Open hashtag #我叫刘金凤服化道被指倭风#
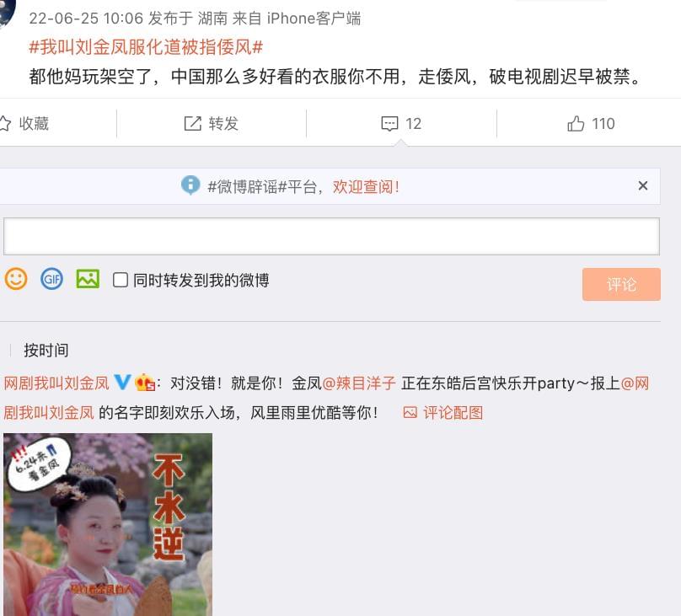This screenshot has width=681, height=616. click(x=146, y=47)
